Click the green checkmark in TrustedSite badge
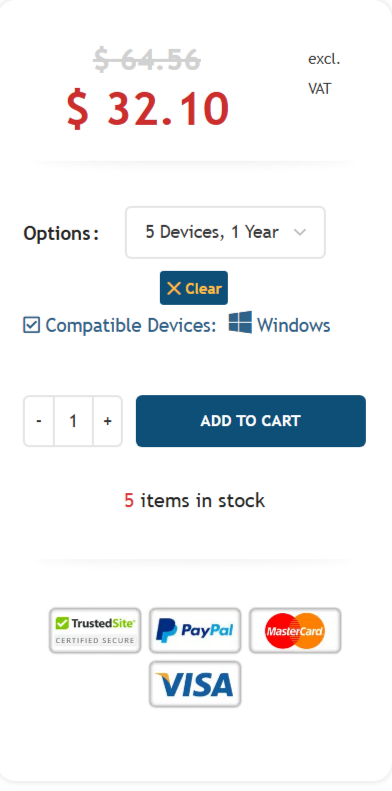 [62, 624]
